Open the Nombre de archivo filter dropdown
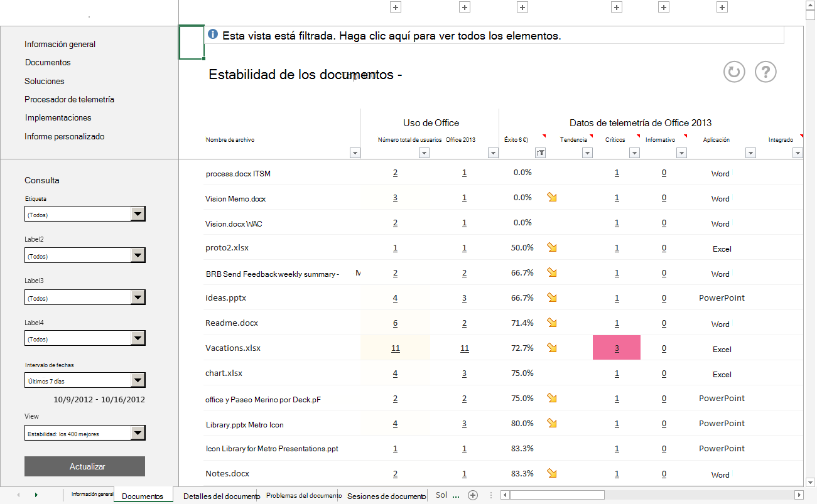817x504 pixels. point(355,153)
